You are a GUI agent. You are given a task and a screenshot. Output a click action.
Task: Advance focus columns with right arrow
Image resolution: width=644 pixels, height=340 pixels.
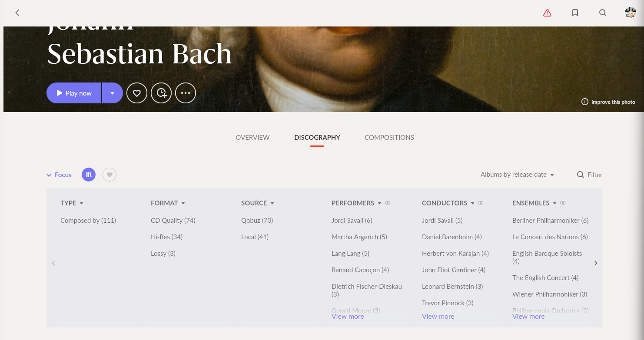[x=596, y=263]
